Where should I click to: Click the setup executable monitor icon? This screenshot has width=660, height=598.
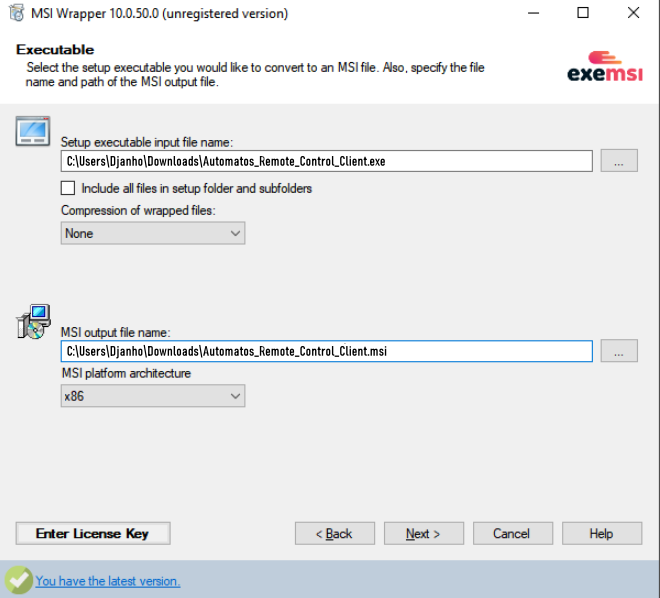point(33,131)
